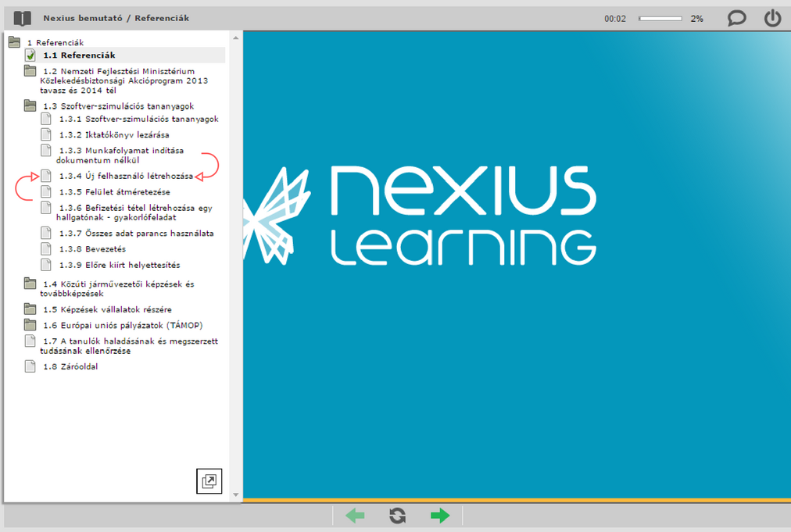The width and height of the screenshot is (791, 532).
Task: Expand 1.4 Közúti járművezetői képzések folder
Action: 30,284
